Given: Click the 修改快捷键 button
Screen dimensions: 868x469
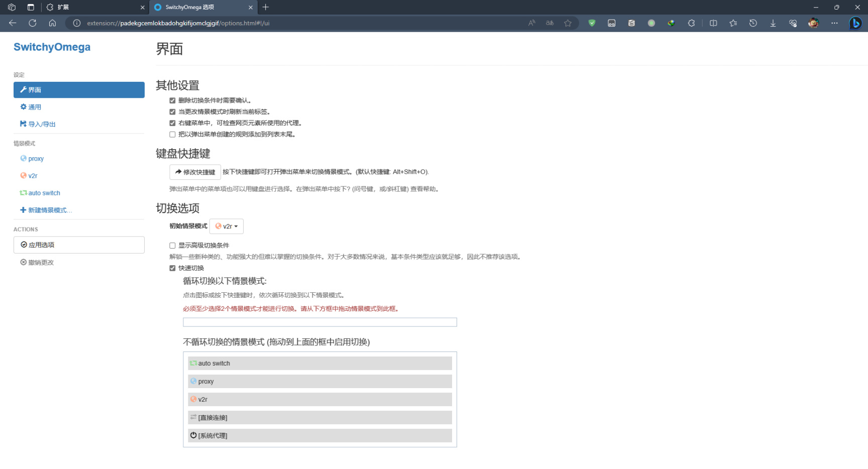Looking at the screenshot, I should point(195,172).
